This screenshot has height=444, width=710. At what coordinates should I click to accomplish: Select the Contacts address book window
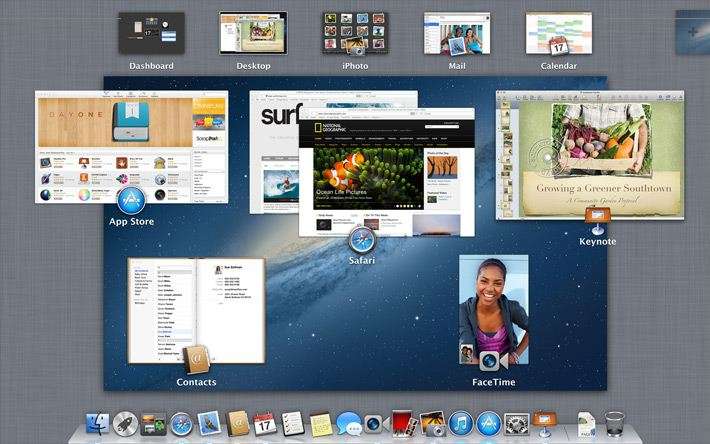coord(196,310)
